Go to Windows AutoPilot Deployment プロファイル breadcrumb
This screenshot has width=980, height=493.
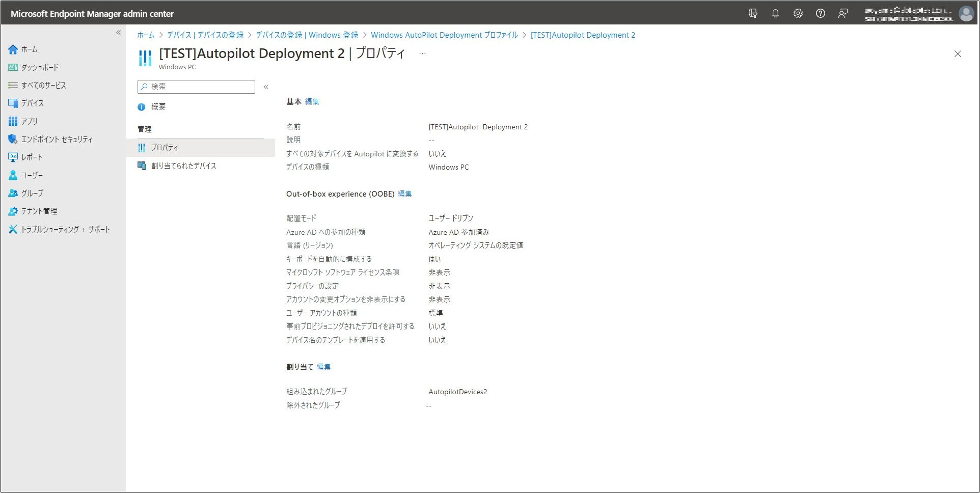tap(444, 35)
